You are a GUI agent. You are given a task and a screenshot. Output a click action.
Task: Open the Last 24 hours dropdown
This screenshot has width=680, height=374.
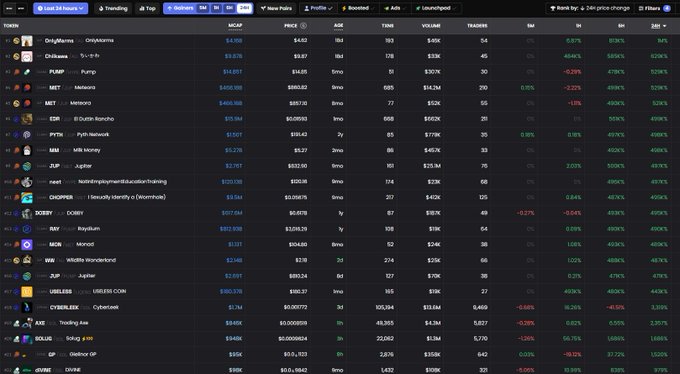(61, 8)
